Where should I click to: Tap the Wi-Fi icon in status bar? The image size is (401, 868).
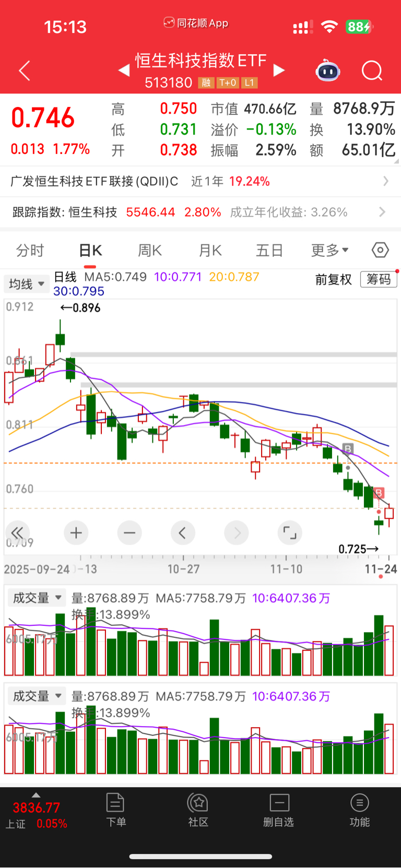(329, 27)
